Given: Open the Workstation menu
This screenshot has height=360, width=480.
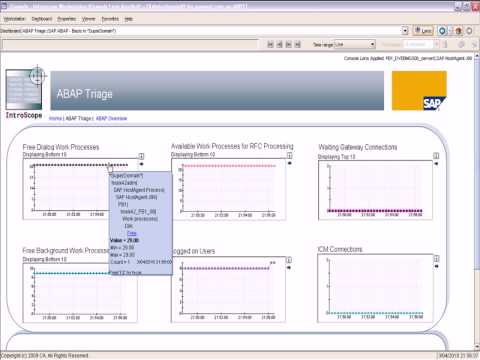Looking at the screenshot, I should coord(14,19).
